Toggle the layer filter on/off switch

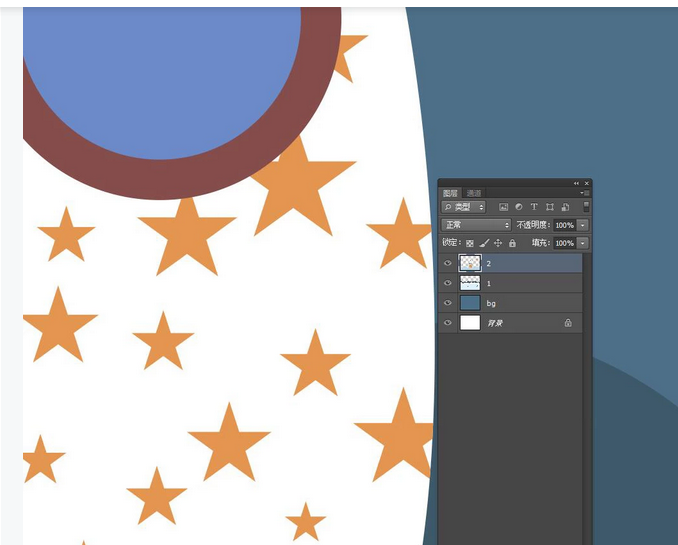(x=586, y=207)
